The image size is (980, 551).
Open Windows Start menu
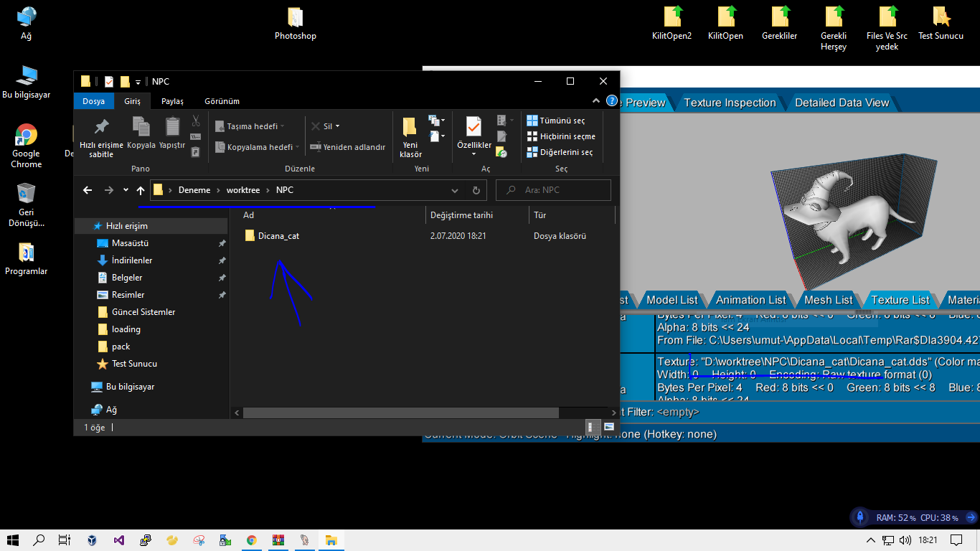click(13, 540)
